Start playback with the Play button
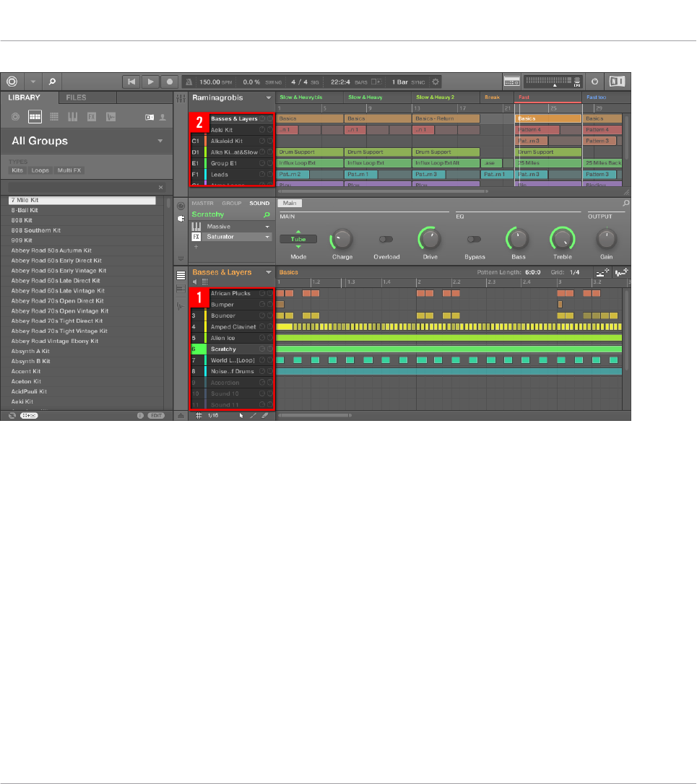Viewport: 697px width, 784px height. tap(150, 82)
